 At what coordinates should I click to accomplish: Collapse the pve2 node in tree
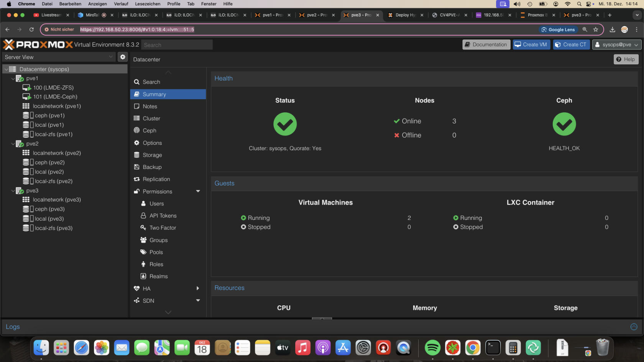(13, 144)
